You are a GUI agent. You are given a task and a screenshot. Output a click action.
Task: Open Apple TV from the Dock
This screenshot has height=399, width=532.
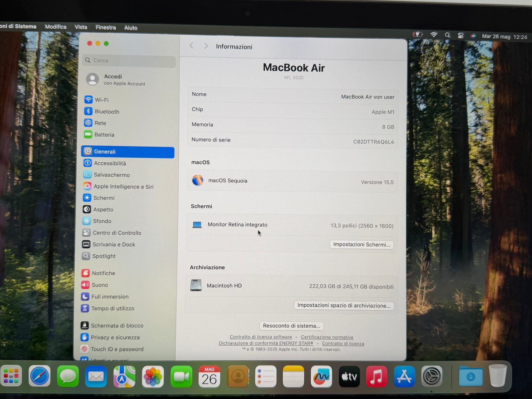(349, 377)
